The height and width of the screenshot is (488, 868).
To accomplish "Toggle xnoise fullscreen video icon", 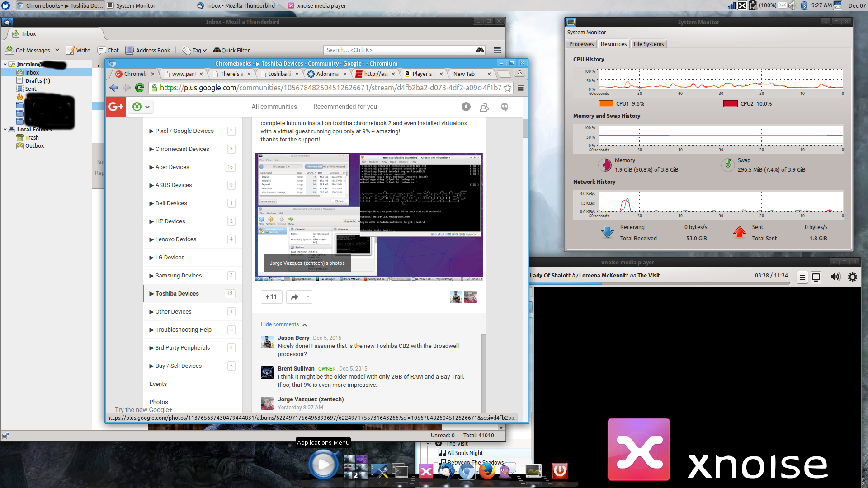I will click(x=816, y=277).
